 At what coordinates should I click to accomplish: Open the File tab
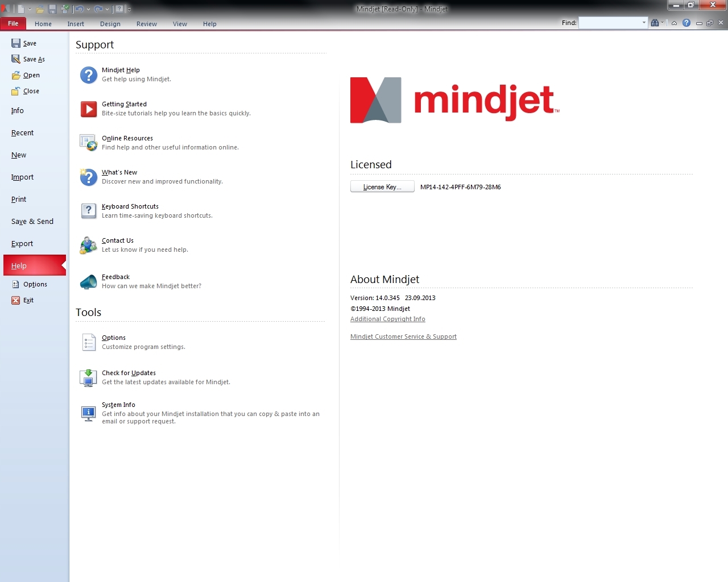(13, 23)
